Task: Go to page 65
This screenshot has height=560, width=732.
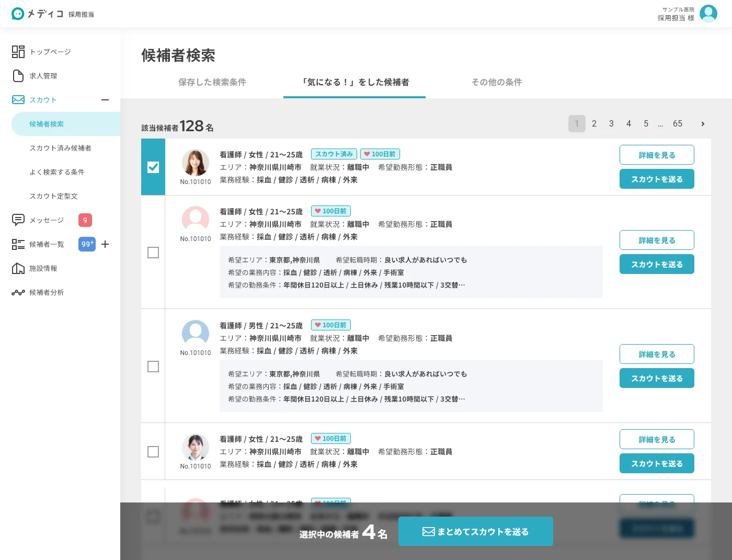Action: point(678,124)
